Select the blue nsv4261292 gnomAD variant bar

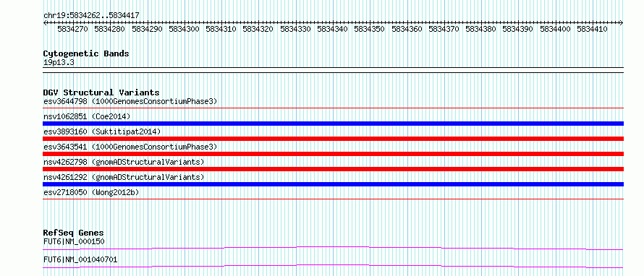pyautogui.click(x=333, y=184)
